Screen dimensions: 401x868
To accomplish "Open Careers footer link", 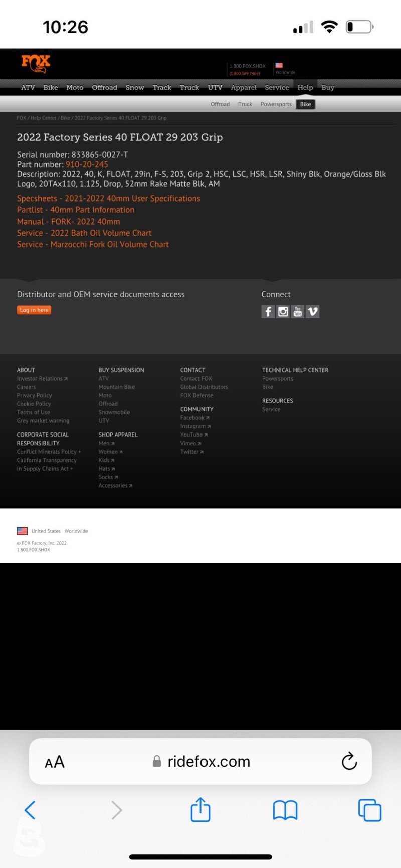I will [x=26, y=387].
